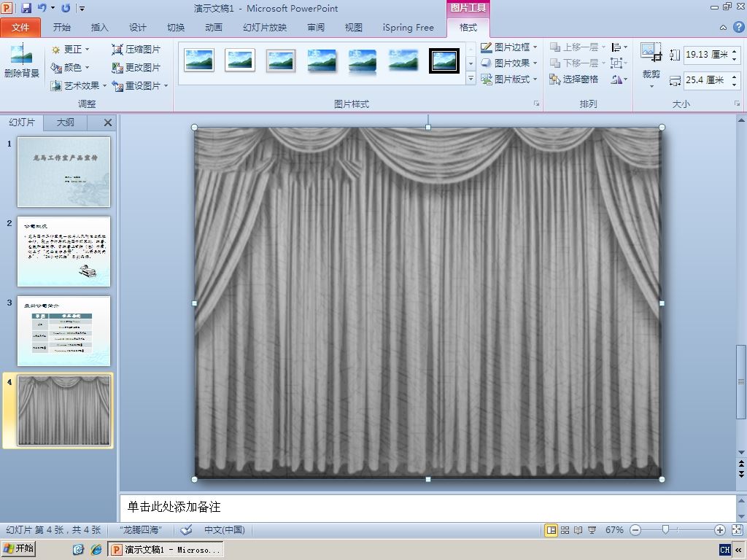Click the Crop (裁剪) tool icon
The image size is (747, 560).
(651, 53)
